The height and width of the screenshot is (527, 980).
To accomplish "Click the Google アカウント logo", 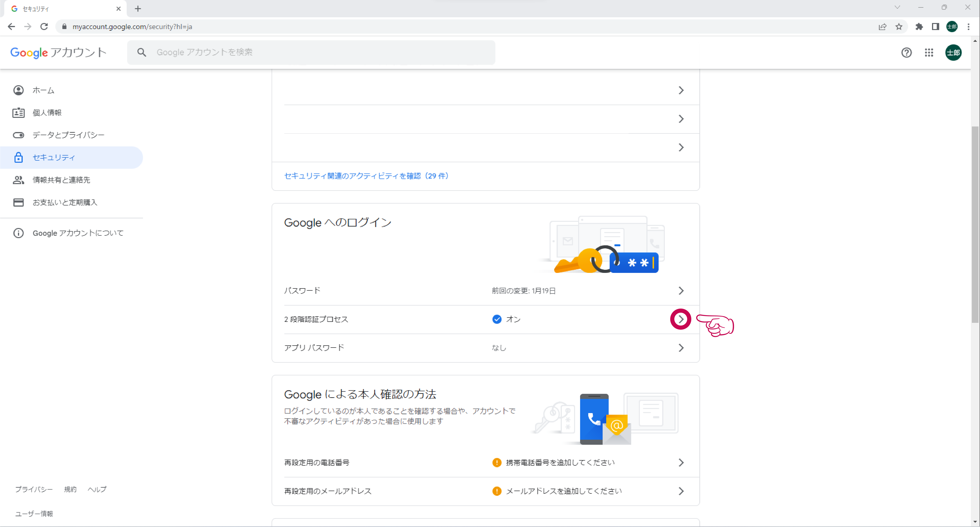I will tap(59, 53).
